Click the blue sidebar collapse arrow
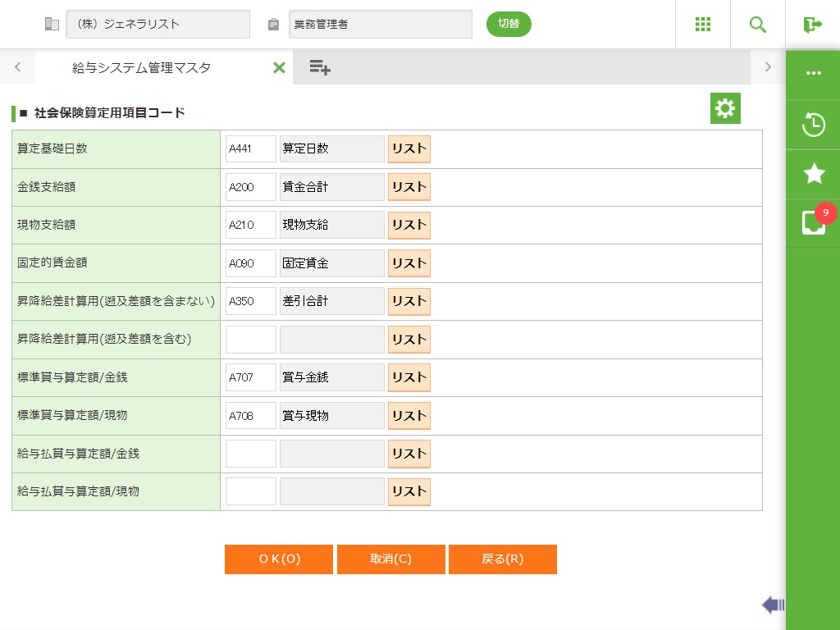 click(773, 605)
